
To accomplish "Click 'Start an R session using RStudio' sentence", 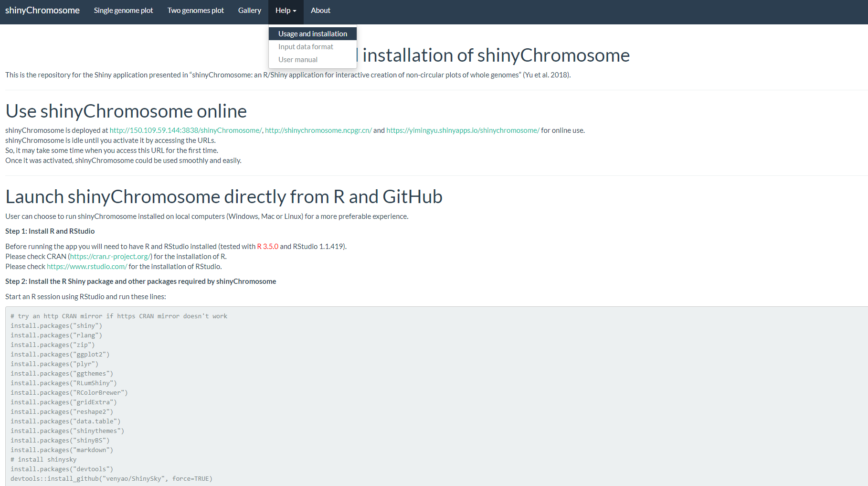I will [85, 297].
